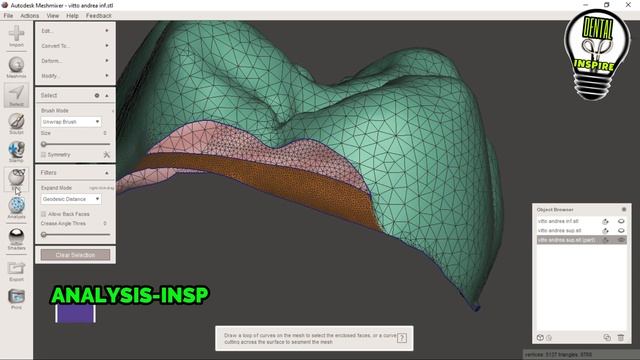This screenshot has width=640, height=360.
Task: Select the highlighted vitto andrea sup.stl (part) row
Action: 582,240
